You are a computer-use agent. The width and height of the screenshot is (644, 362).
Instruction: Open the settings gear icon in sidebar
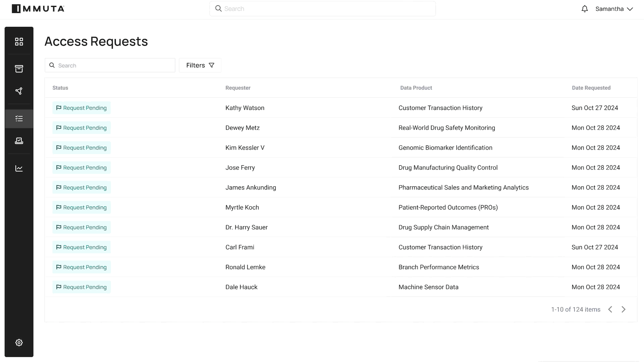pyautogui.click(x=19, y=343)
